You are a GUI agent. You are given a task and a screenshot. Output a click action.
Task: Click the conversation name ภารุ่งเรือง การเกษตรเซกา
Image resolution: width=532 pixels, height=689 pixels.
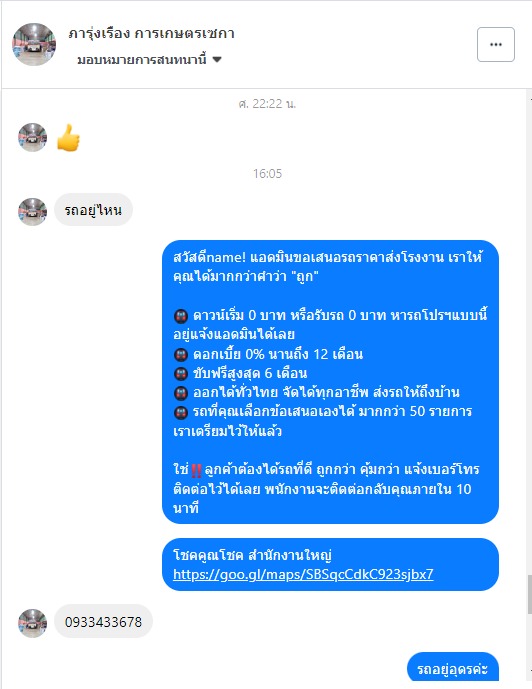tap(152, 33)
